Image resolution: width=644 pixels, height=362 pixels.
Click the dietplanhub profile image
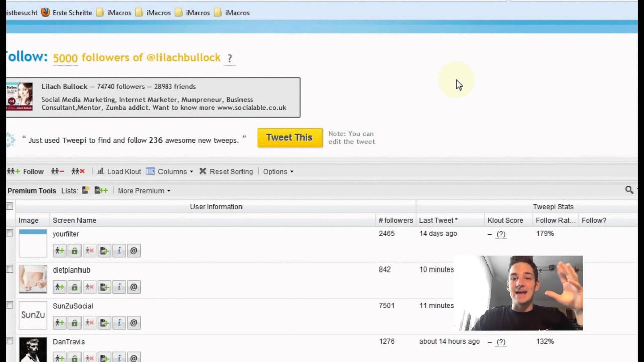33,279
